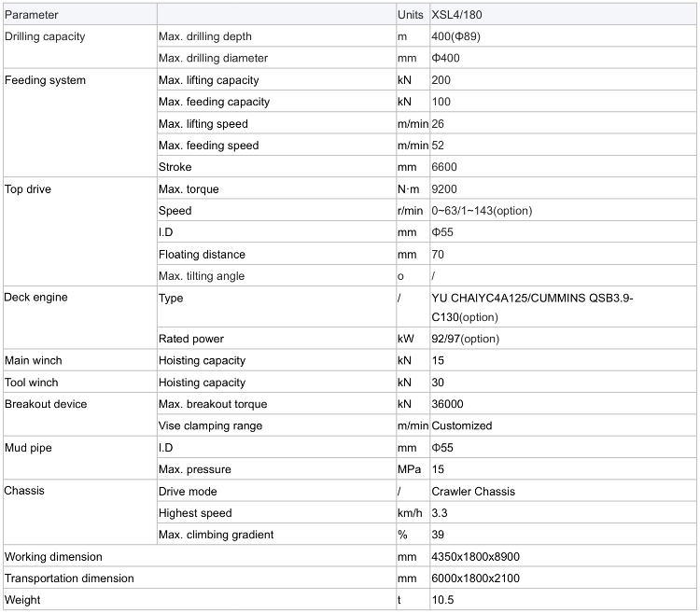Click the feeding speed value "52"
Screen dimensions: 700x613
pyautogui.click(x=438, y=146)
